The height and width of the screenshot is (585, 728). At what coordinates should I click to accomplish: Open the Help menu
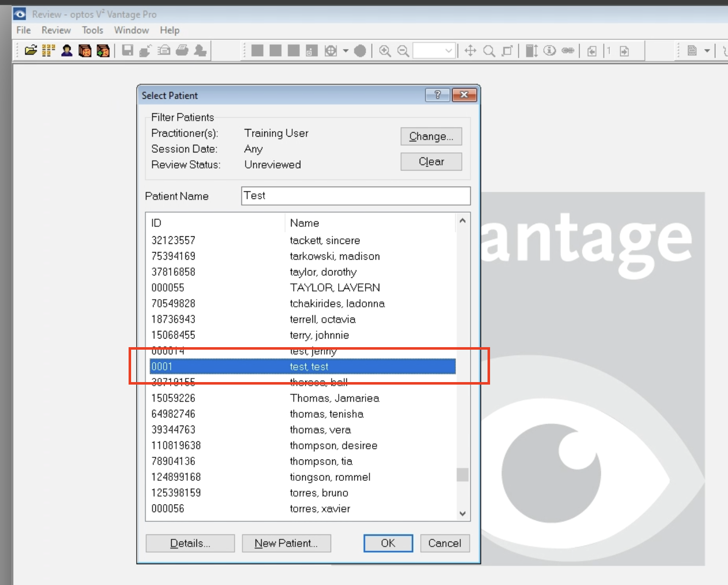170,30
